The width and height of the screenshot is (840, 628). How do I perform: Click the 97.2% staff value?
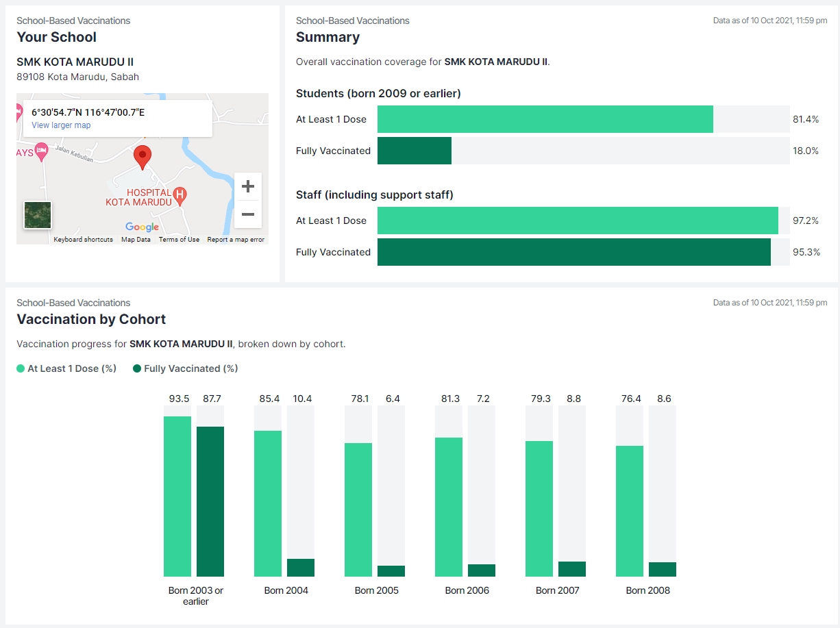pos(806,221)
